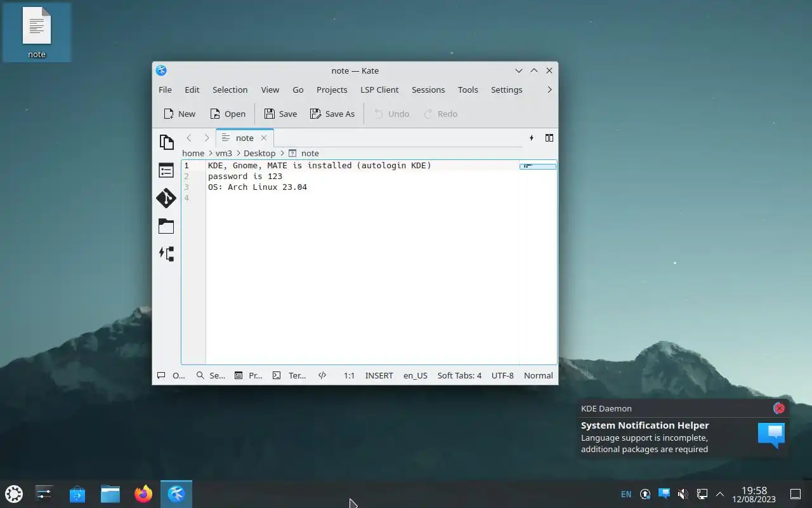Viewport: 812px width, 508px height.
Task: Open the en_US dictionary selector
Action: [x=416, y=375]
